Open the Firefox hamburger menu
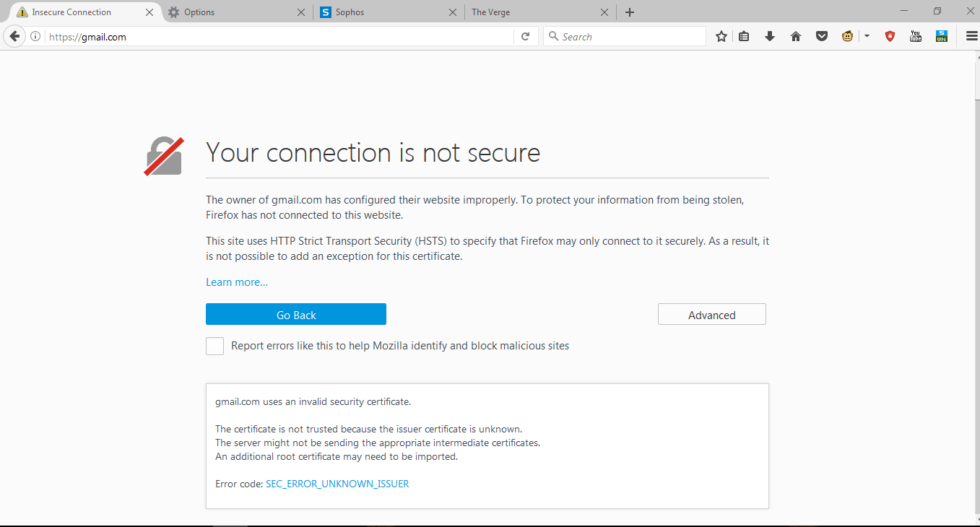The height and width of the screenshot is (527, 980). pyautogui.click(x=971, y=37)
